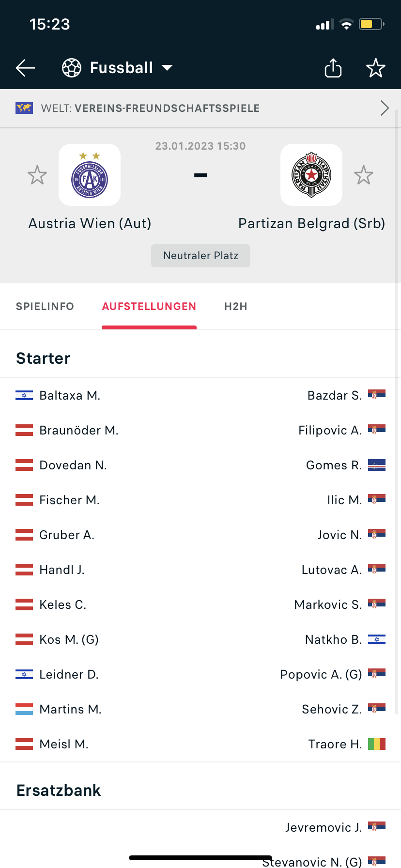Open the Fussball sport dropdown
Viewport: 401px width, 868px height.
point(117,68)
